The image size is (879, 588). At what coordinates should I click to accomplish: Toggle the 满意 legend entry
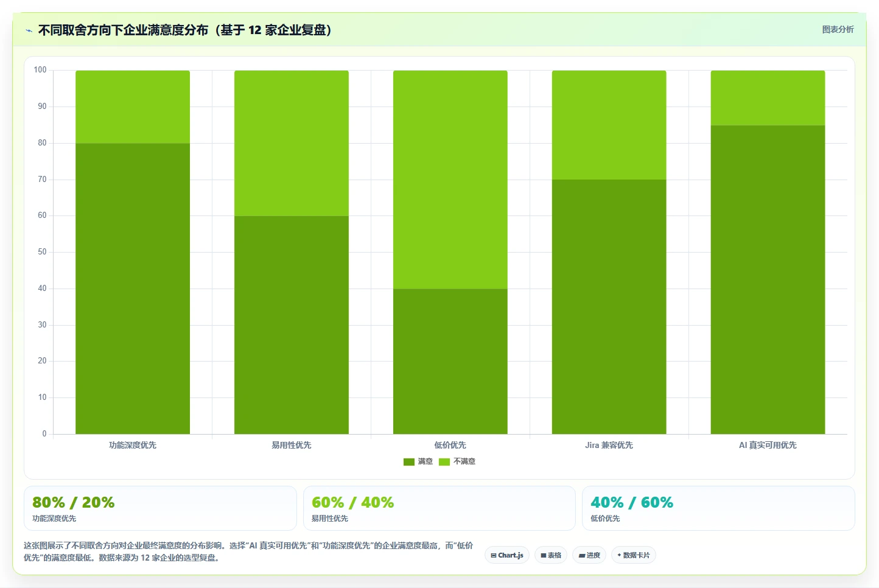[418, 461]
